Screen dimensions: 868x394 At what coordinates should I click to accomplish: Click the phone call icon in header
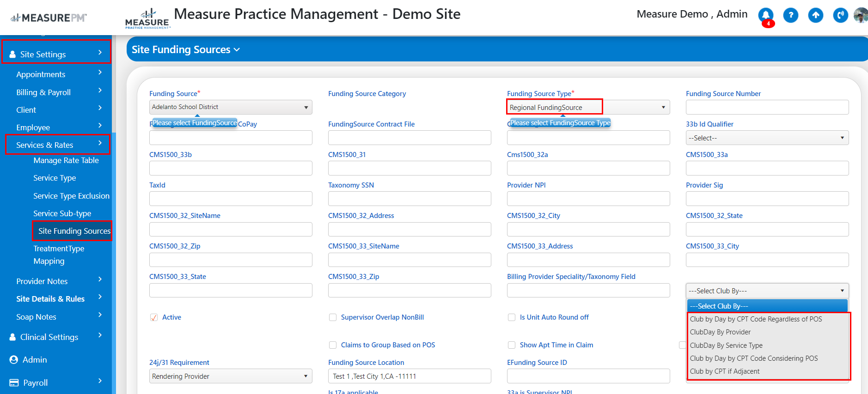coord(840,15)
